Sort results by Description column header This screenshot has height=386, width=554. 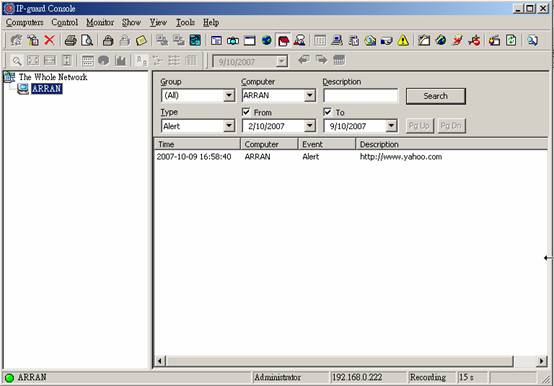[452, 144]
